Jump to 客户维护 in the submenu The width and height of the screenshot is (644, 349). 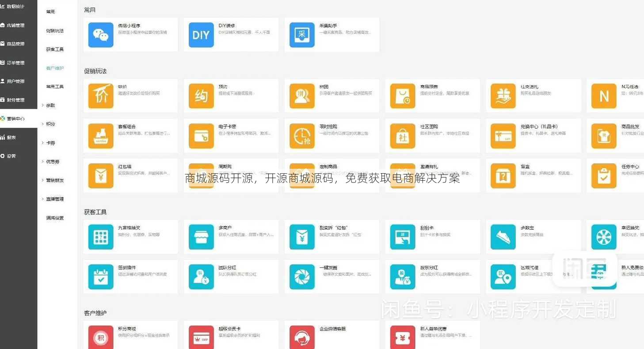[55, 68]
